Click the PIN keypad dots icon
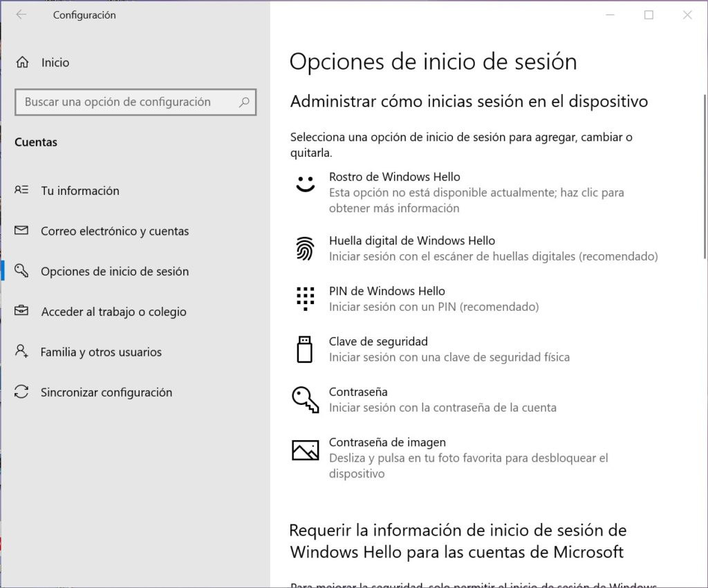The height and width of the screenshot is (588, 708). point(305,298)
